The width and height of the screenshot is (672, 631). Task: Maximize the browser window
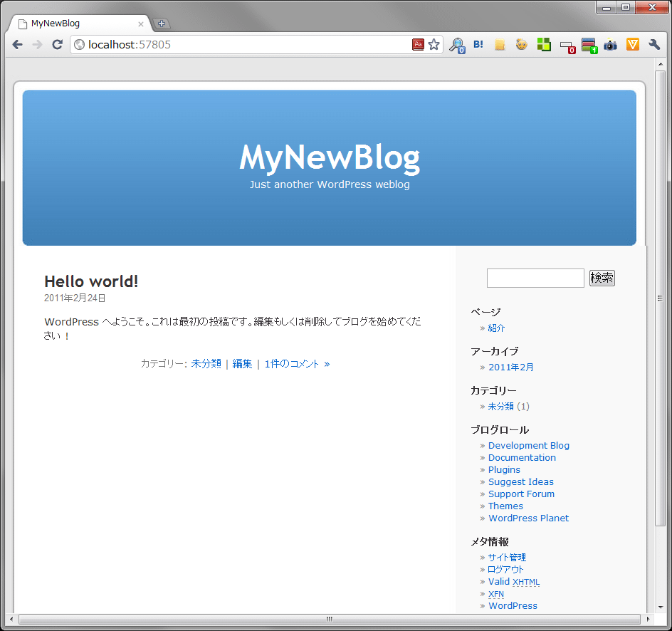(x=626, y=7)
